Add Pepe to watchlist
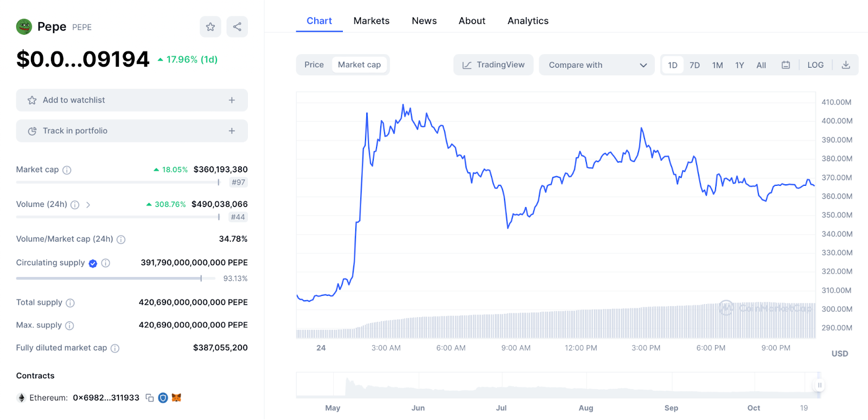 [x=132, y=100]
